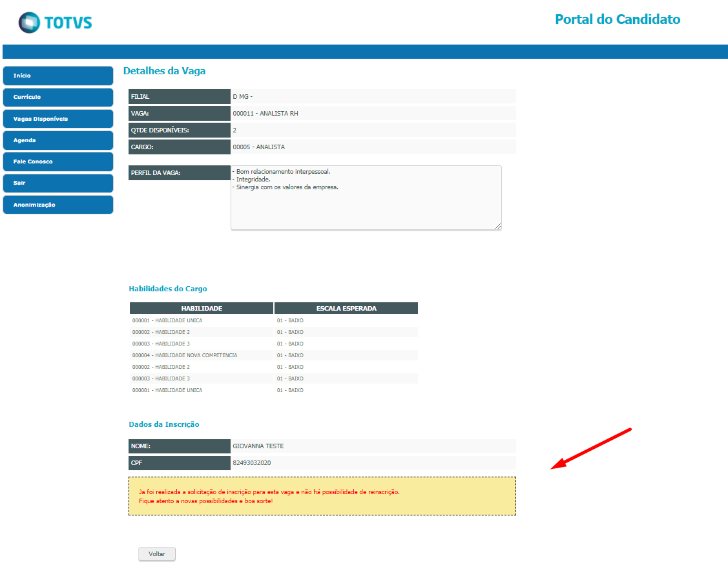
Task: Go to the Currículo section
Action: (57, 97)
